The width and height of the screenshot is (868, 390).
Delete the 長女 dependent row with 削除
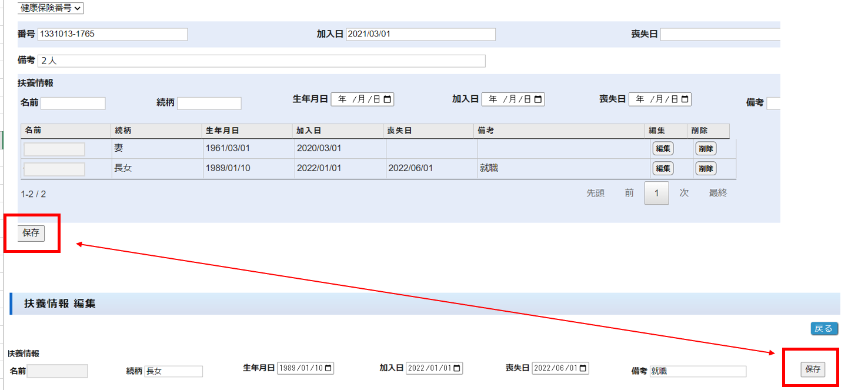706,169
